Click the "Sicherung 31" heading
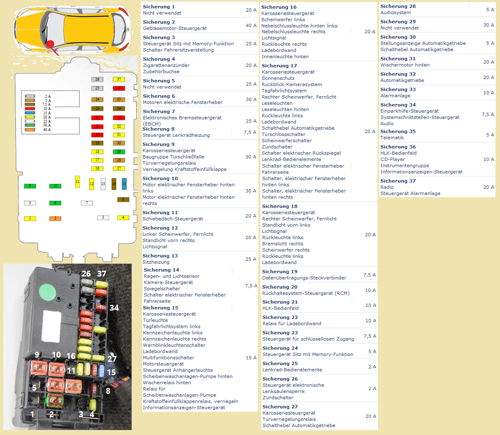The width and height of the screenshot is (500, 435). coord(398,59)
